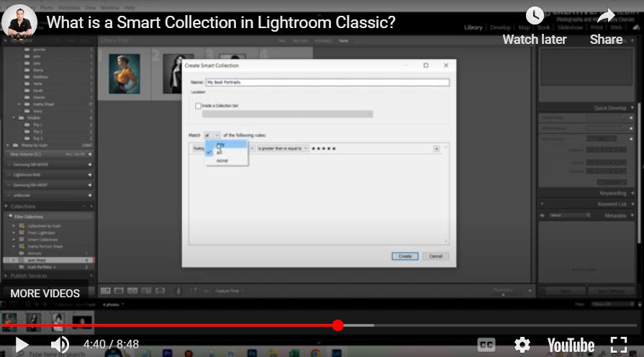
Task: Switch to Compare view icon
Action: (132, 291)
